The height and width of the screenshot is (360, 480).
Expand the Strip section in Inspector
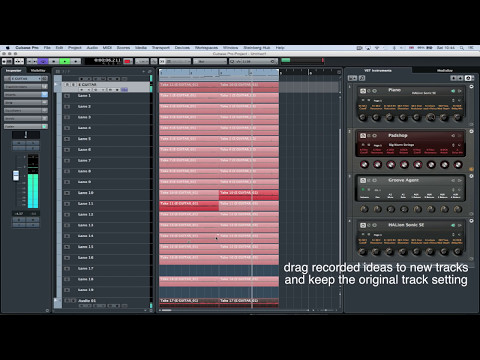pyautogui.click(x=26, y=103)
